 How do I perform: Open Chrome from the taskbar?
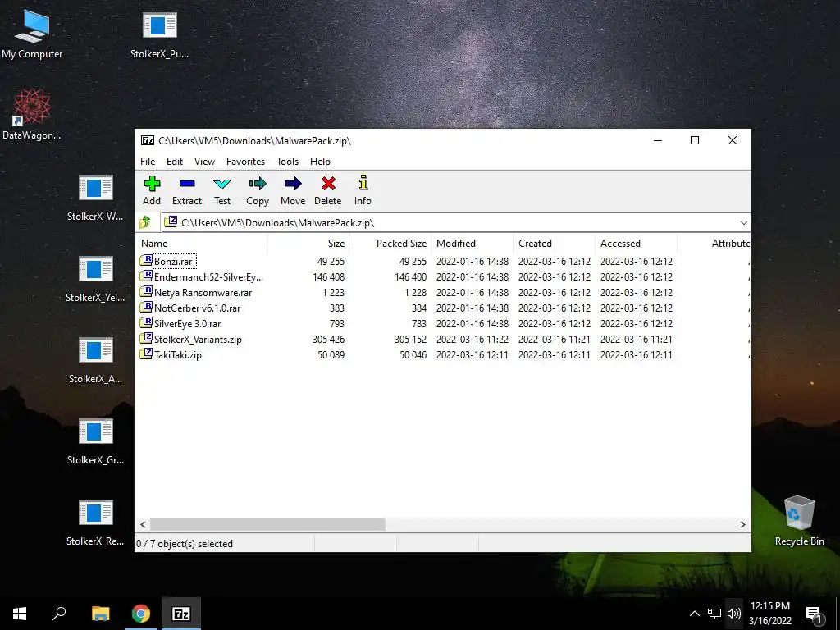coord(141,614)
